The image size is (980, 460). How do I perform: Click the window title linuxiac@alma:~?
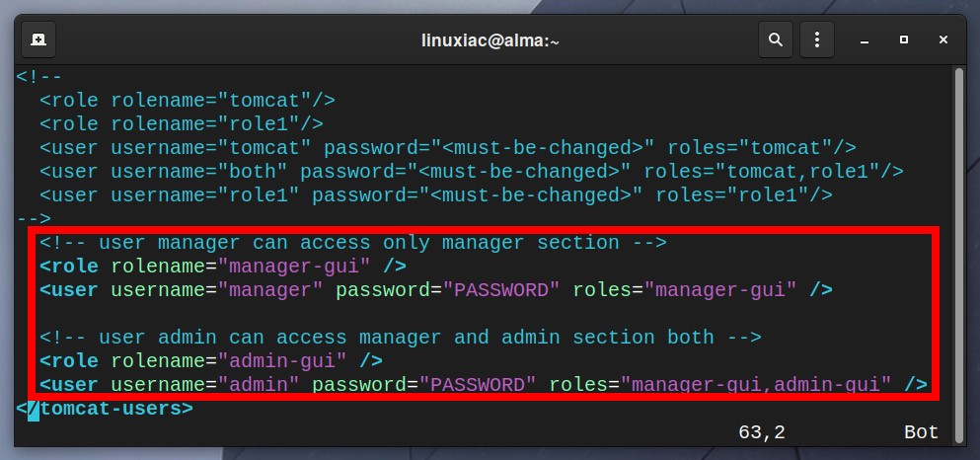tap(490, 40)
